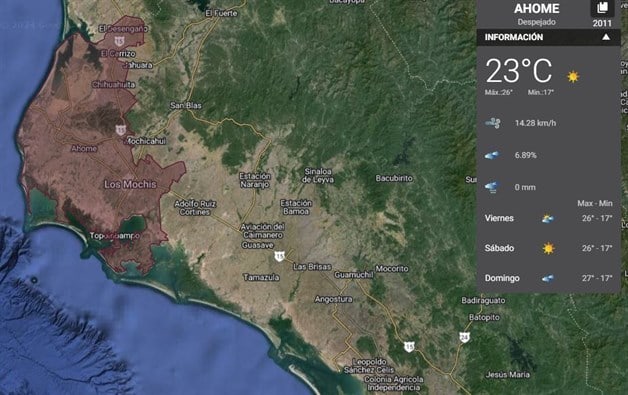
Task: Click the Despejado condition text
Action: [x=536, y=22]
